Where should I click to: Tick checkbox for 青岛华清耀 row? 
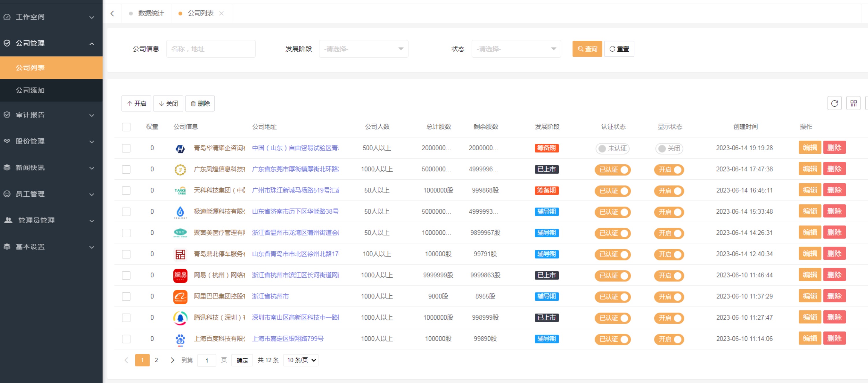coord(126,148)
